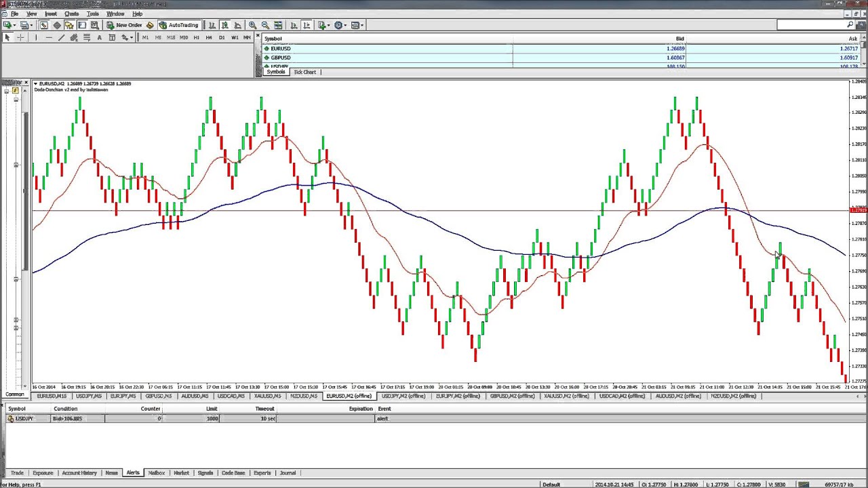The height and width of the screenshot is (488, 868).
Task: Click the Zoom In magnifier icon
Action: pyautogui.click(x=252, y=25)
